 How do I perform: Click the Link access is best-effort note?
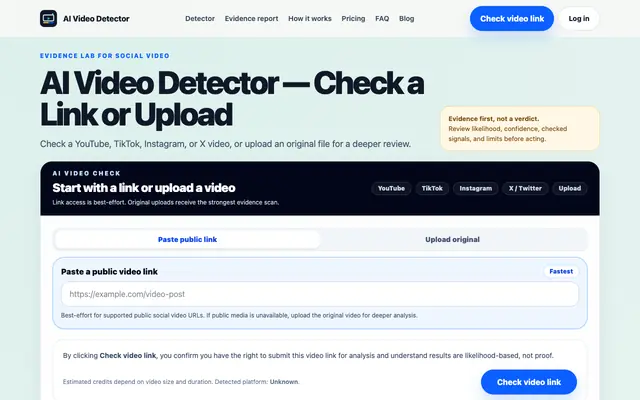166,202
